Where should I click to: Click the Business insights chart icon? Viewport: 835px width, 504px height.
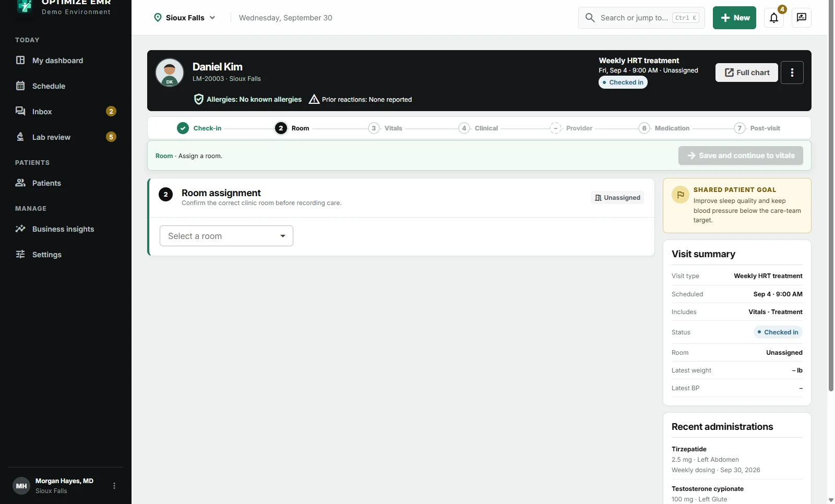click(x=20, y=229)
